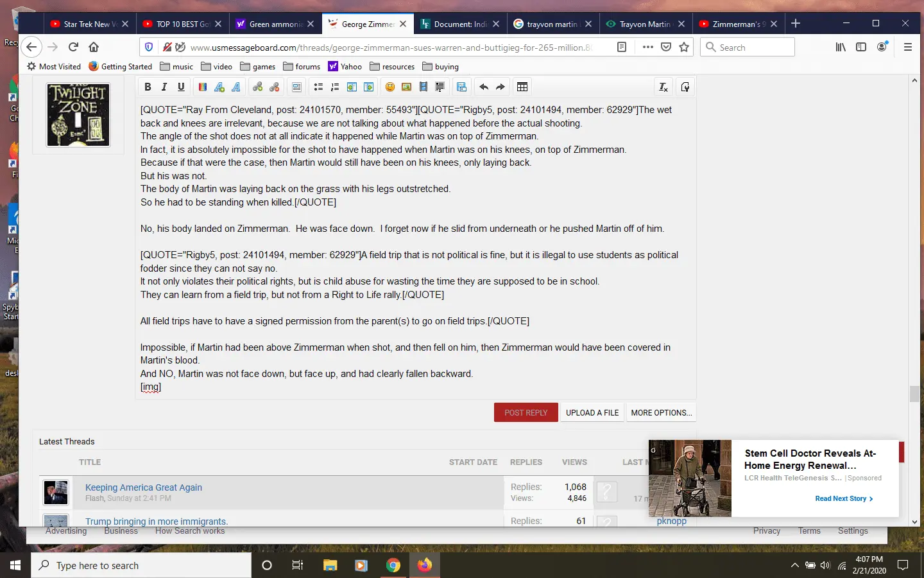Switch to the Star Trek New YouTube tab
Screen dimensions: 924x578
click(x=90, y=24)
